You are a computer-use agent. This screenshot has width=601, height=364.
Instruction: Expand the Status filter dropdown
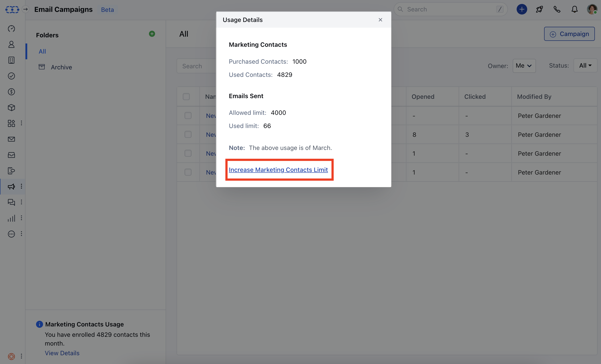coord(585,66)
